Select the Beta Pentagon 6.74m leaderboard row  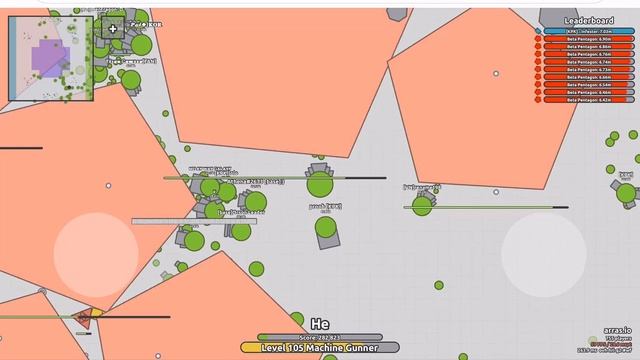point(589,62)
